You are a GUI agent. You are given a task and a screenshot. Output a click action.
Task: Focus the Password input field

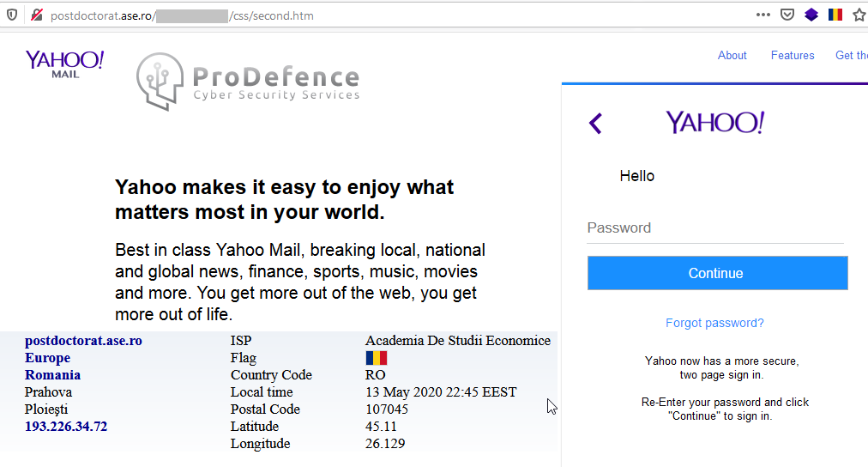click(715, 228)
